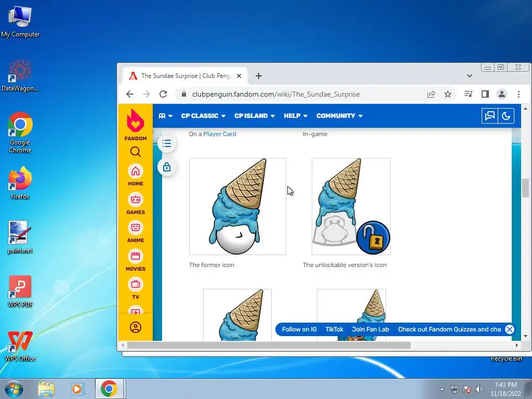The width and height of the screenshot is (532, 399).
Task: Open the Windows Start menu
Action: coord(14,389)
